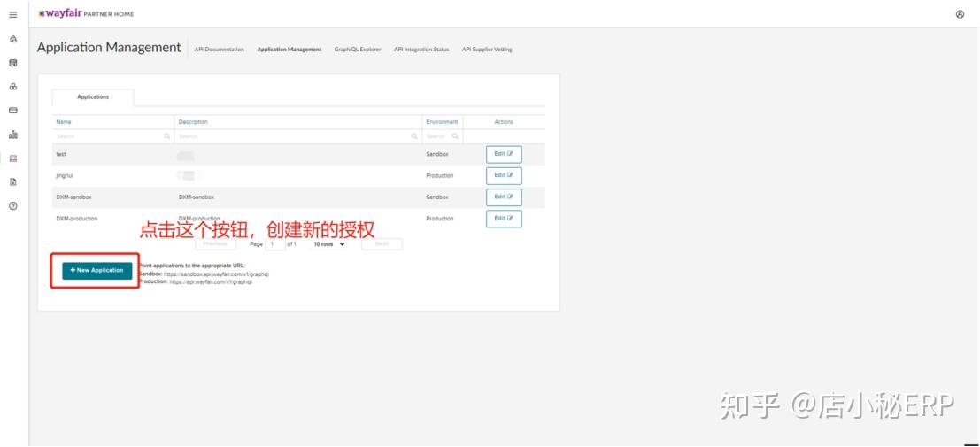Click the page number input field
The height and width of the screenshot is (447, 980).
275,244
